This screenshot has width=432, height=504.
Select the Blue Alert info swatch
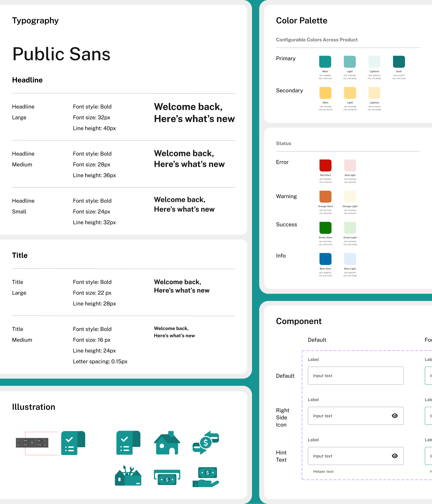[325, 259]
